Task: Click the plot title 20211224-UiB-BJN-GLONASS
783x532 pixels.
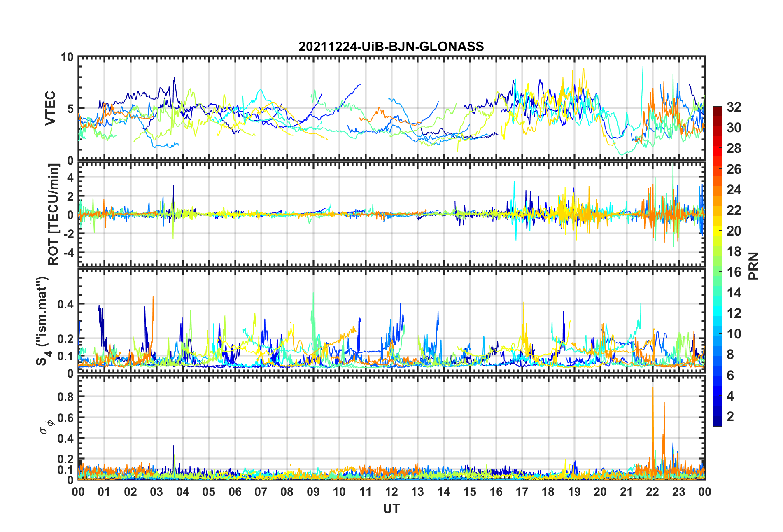Action: click(x=391, y=47)
